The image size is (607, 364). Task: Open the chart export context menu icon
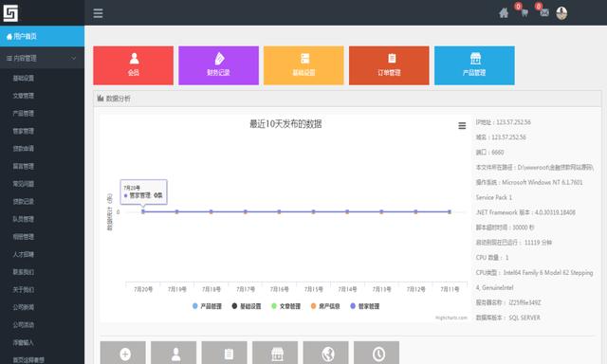pyautogui.click(x=462, y=126)
